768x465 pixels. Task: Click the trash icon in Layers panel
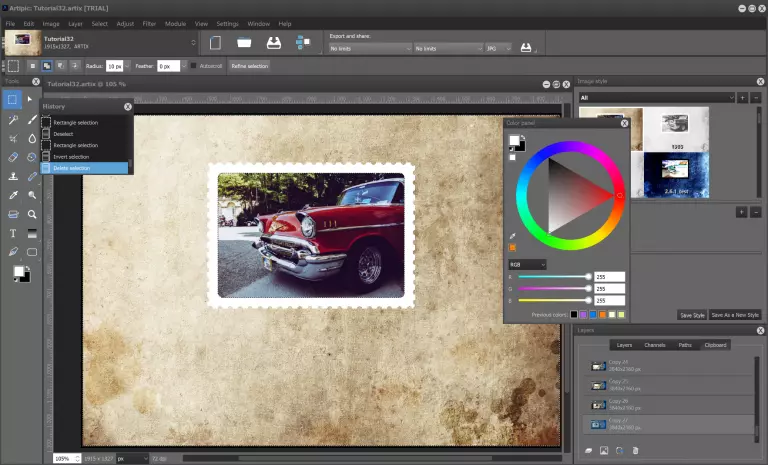point(635,451)
